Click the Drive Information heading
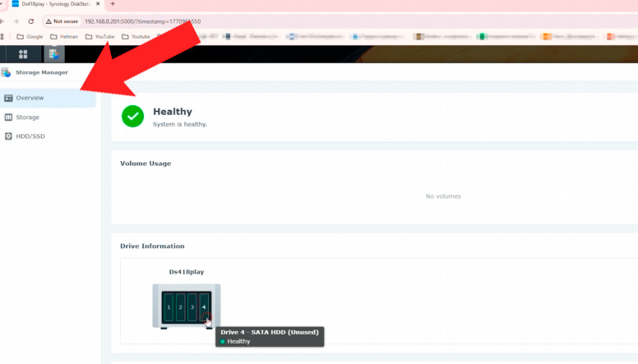This screenshot has width=638, height=364. click(152, 246)
